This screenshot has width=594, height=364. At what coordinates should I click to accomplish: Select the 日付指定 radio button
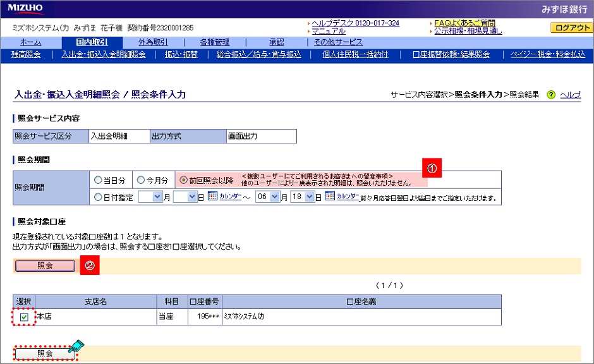[98, 197]
